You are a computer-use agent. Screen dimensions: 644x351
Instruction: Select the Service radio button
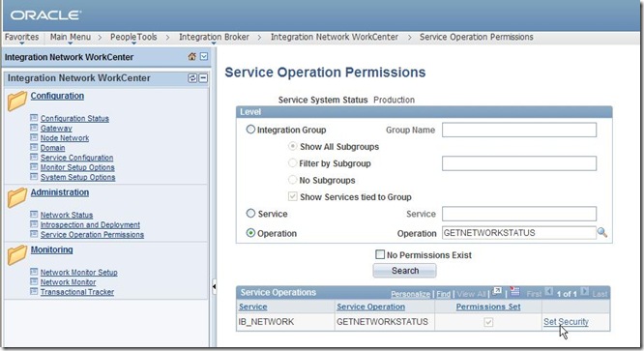(x=250, y=213)
